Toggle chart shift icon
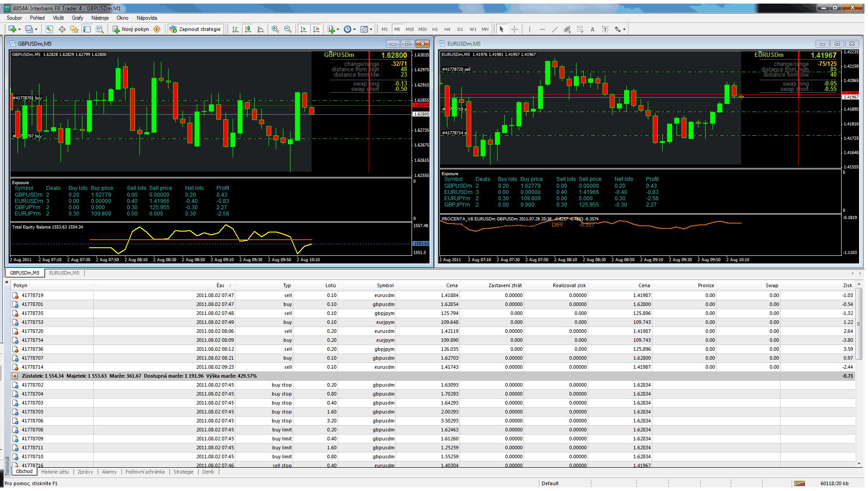Image resolution: width=868 pixels, height=491 pixels. pos(316,29)
